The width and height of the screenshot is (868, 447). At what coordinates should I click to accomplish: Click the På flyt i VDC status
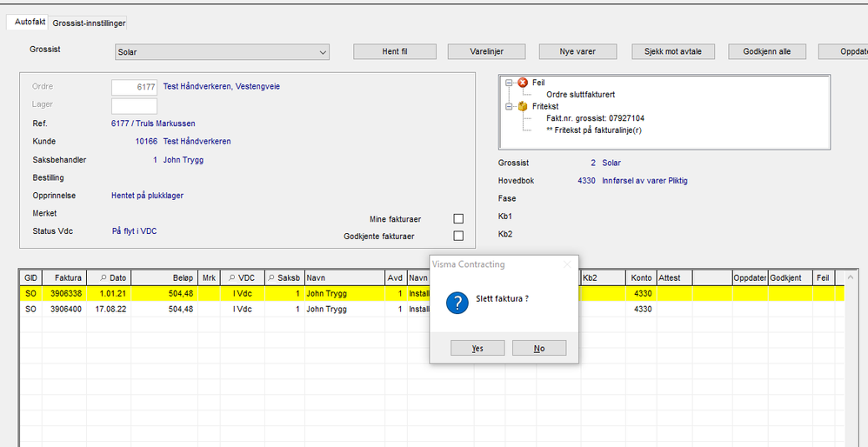[134, 231]
